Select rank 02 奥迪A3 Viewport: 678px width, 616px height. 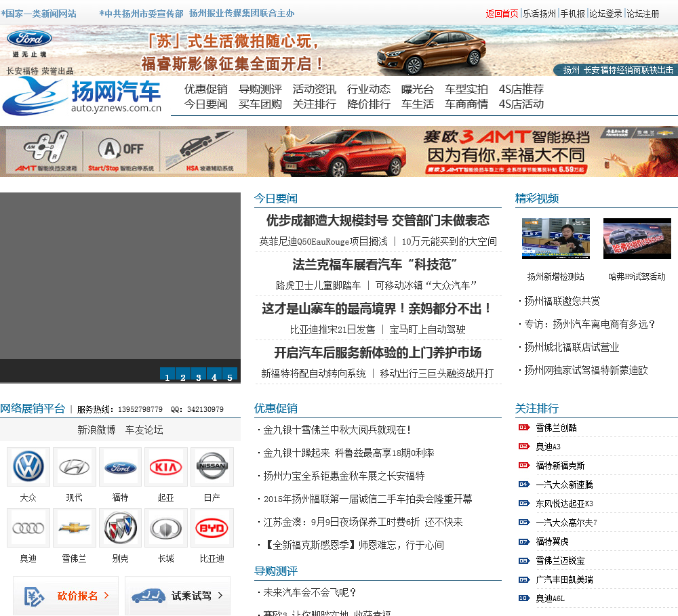(548, 447)
